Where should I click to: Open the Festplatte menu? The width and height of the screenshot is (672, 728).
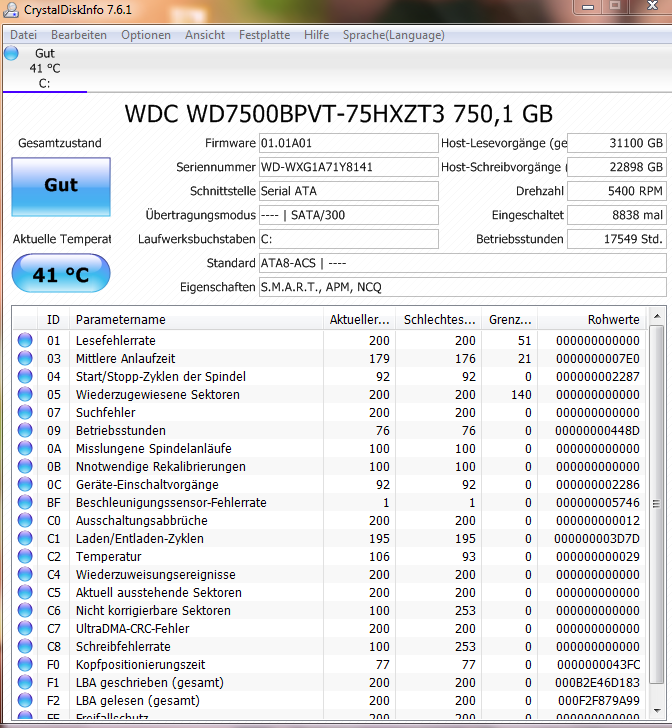click(x=264, y=35)
